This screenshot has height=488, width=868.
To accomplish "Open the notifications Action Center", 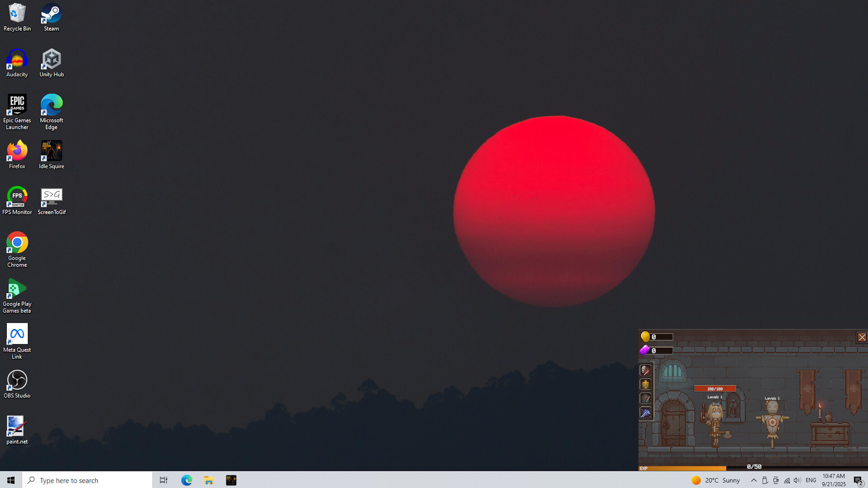I will 858,480.
